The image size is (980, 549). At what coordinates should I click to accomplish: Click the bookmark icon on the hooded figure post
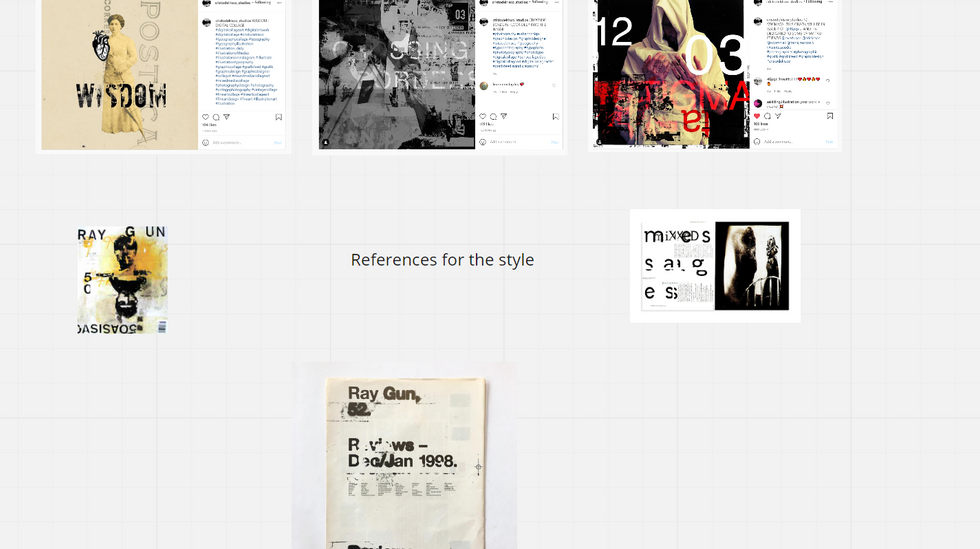click(x=830, y=116)
